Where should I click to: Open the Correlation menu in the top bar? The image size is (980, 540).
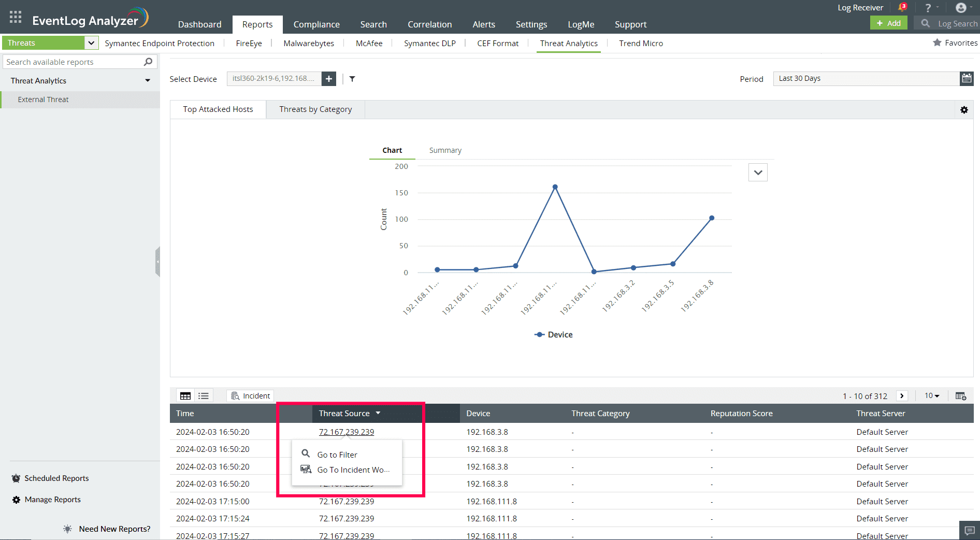pos(429,24)
